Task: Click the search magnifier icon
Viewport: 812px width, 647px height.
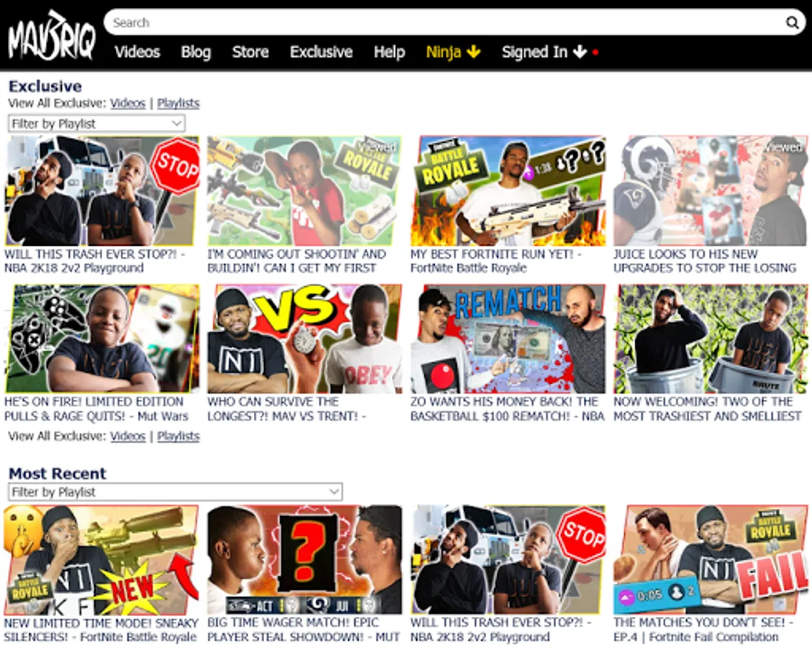Action: [x=792, y=22]
